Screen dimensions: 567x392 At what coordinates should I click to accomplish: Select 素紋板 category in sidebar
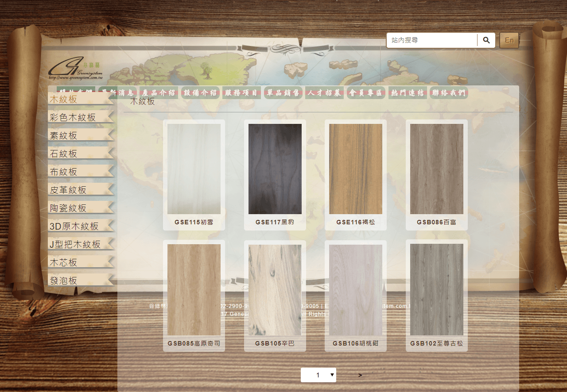click(x=81, y=135)
